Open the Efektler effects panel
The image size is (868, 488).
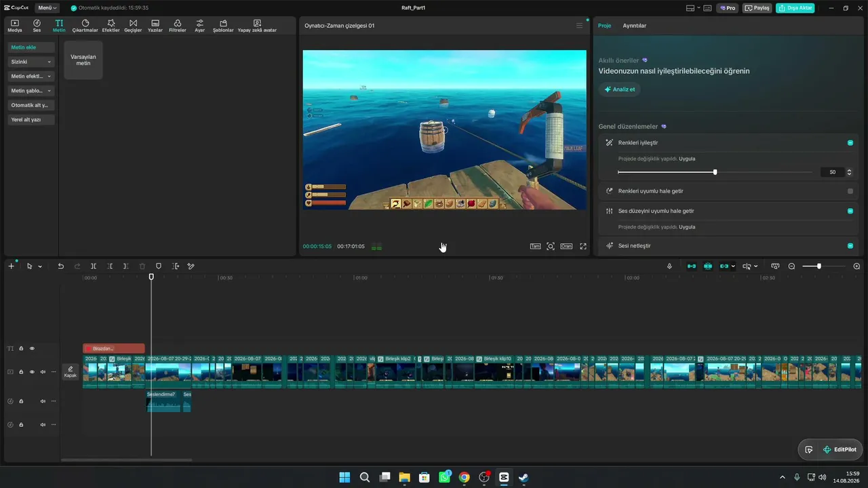[111, 26]
